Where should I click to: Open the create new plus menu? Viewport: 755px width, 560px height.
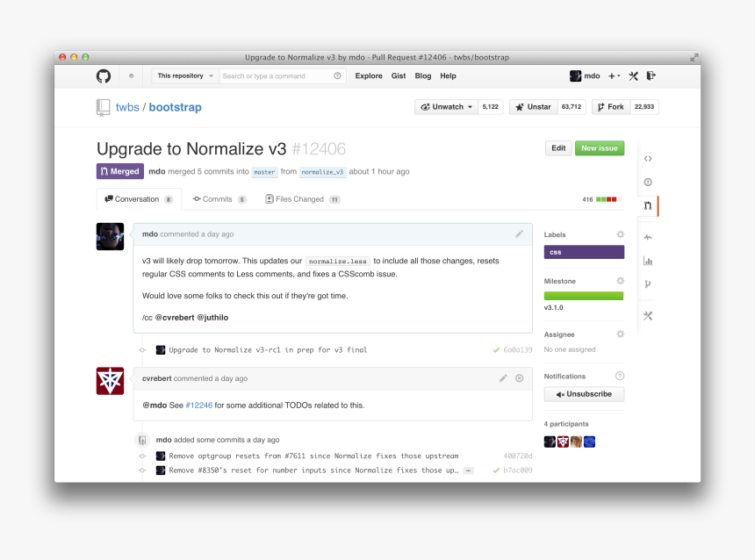[x=614, y=76]
